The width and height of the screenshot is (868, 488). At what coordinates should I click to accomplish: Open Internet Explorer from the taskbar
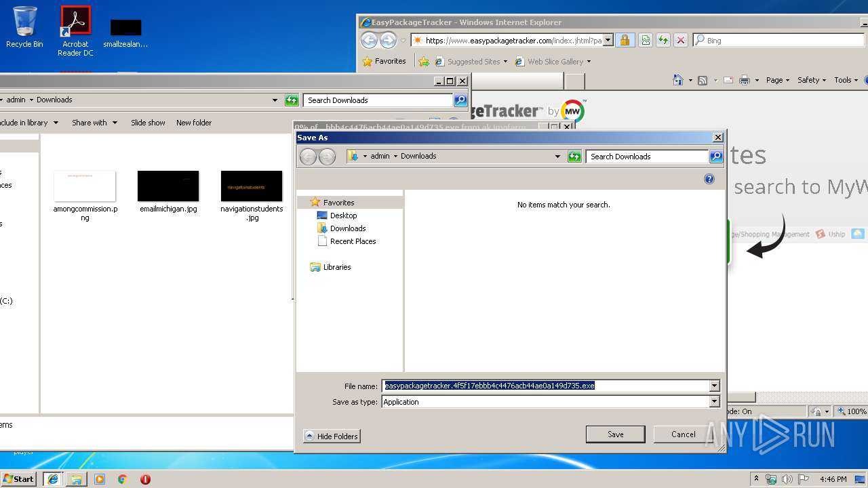click(53, 479)
